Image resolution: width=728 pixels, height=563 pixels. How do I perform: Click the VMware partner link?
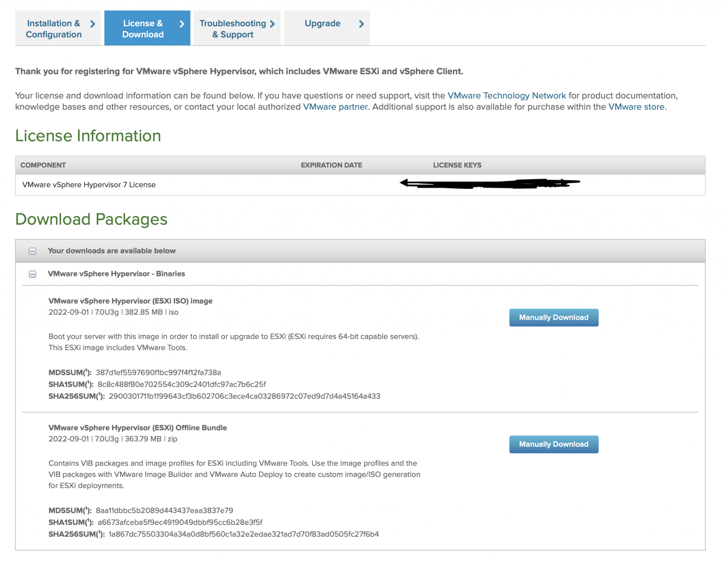334,106
